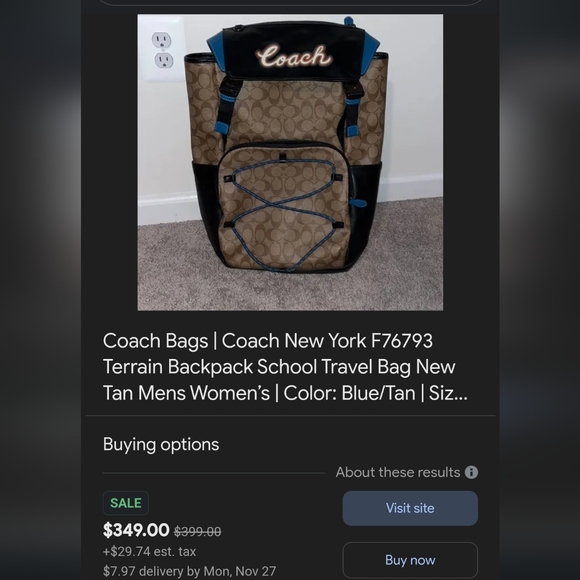Click the crossed-out $399.00 original price
580x580 pixels.
tap(198, 532)
